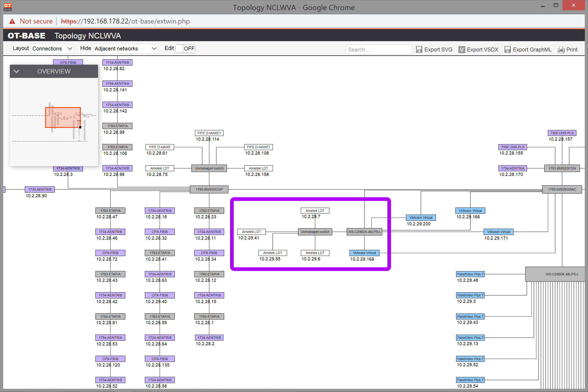Click the Export VSDX Visio icon
This screenshot has height=392, width=588.
coord(462,49)
